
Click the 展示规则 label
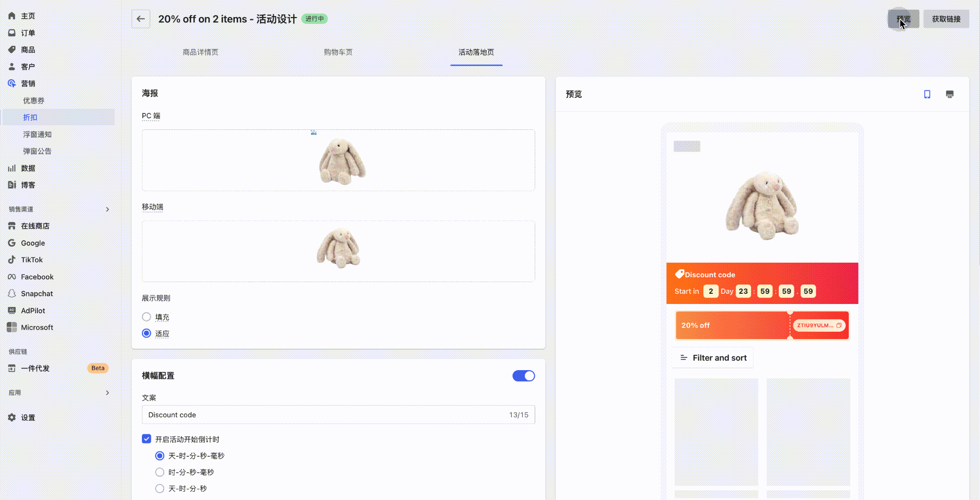(x=156, y=298)
